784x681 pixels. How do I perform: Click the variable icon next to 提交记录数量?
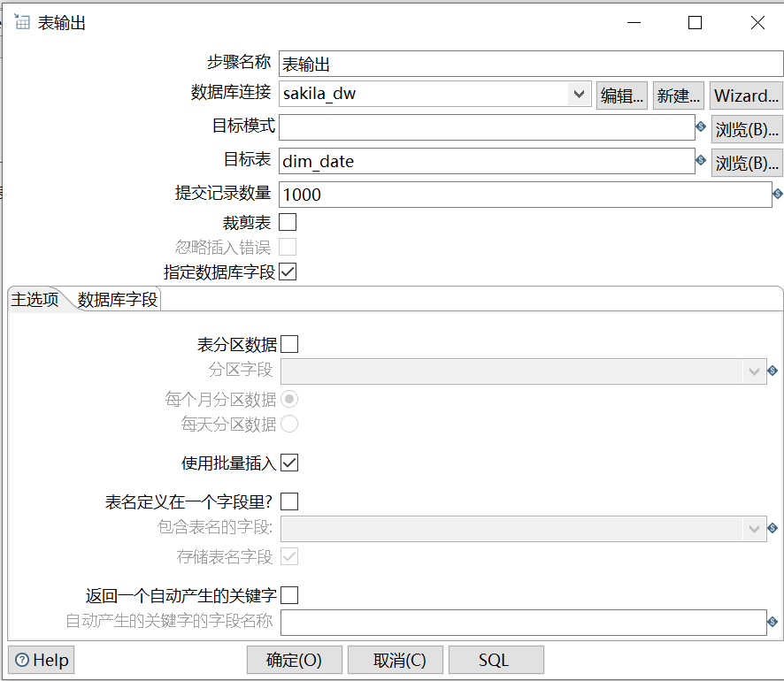pyautogui.click(x=776, y=194)
